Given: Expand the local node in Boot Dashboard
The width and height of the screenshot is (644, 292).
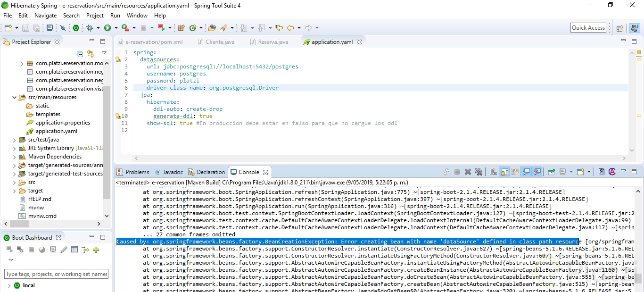Looking at the screenshot, I should click(x=8, y=285).
